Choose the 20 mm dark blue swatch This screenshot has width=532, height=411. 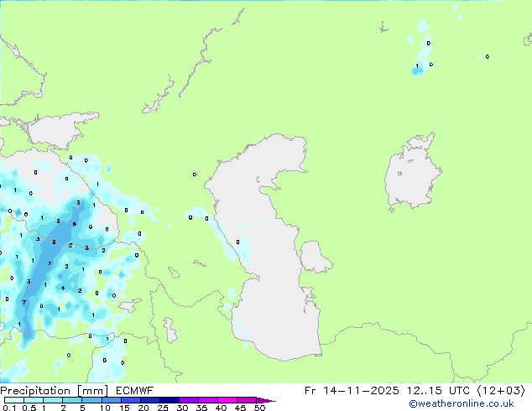tap(150, 400)
